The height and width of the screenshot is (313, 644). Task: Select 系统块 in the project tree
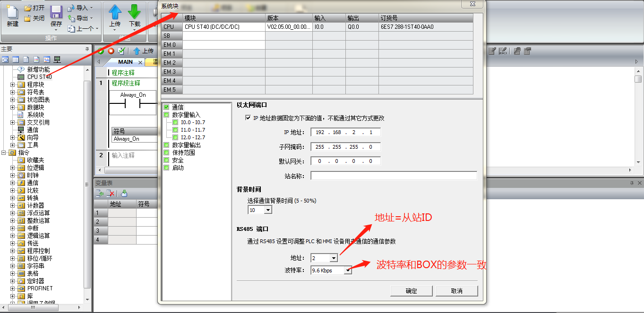point(35,115)
